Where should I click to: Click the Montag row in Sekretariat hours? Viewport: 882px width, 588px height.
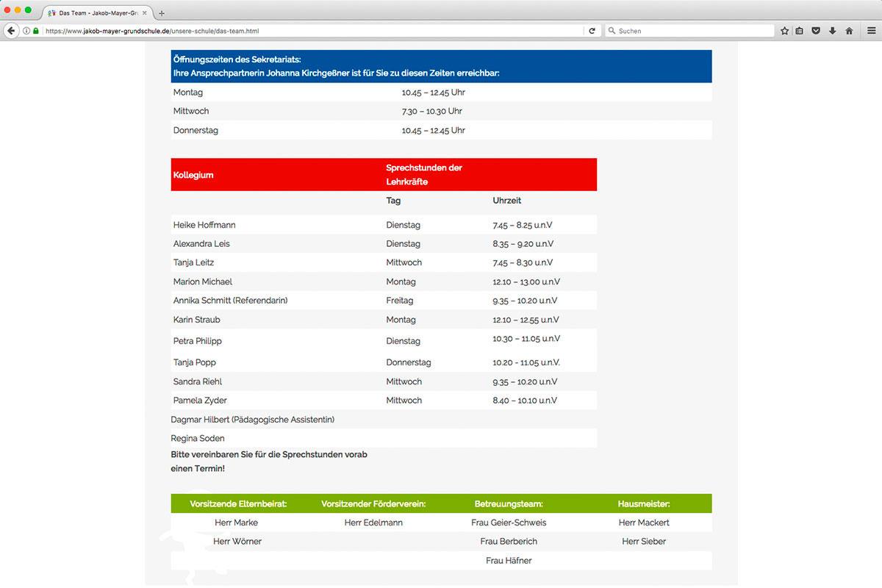click(x=441, y=93)
